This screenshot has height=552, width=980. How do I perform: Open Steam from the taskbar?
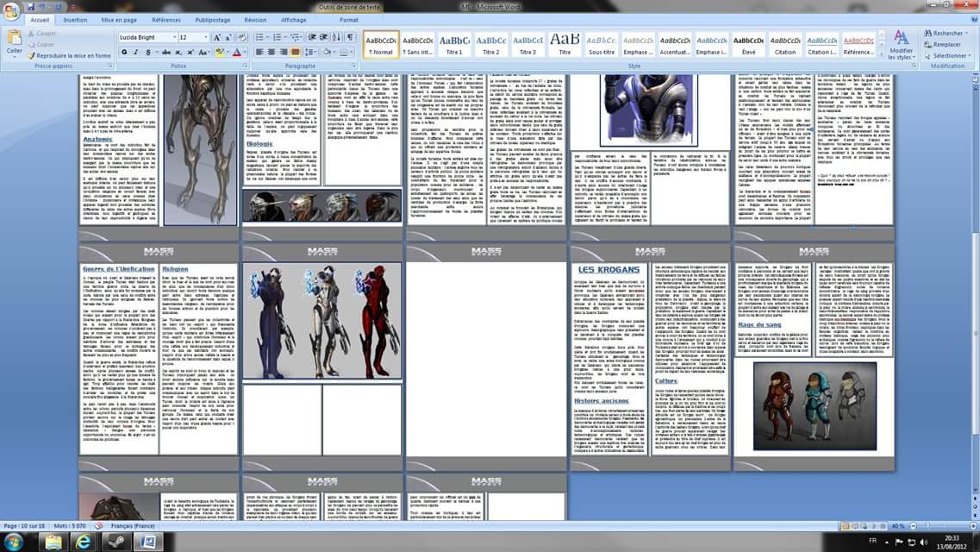(x=115, y=542)
